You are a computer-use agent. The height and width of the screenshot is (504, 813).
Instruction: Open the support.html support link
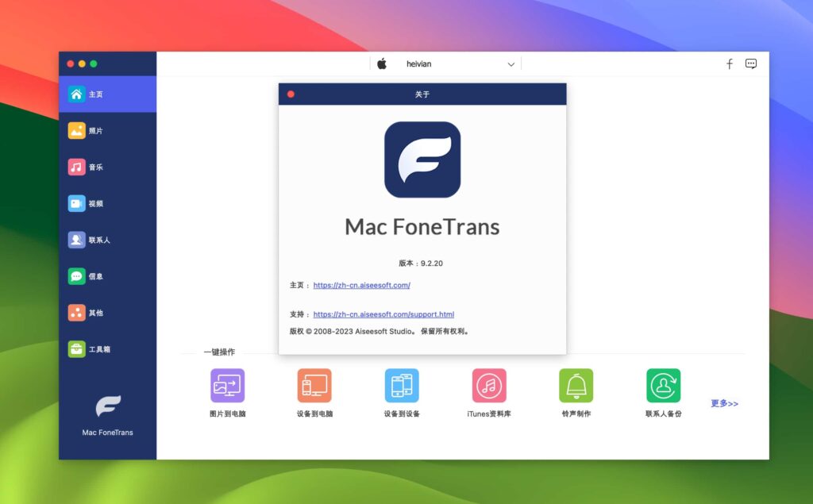(x=383, y=314)
